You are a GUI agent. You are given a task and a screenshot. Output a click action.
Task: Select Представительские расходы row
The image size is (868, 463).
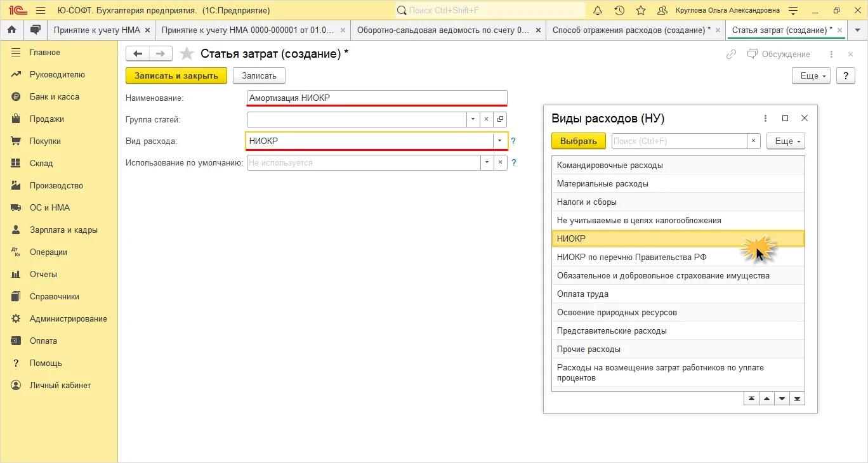pos(678,330)
